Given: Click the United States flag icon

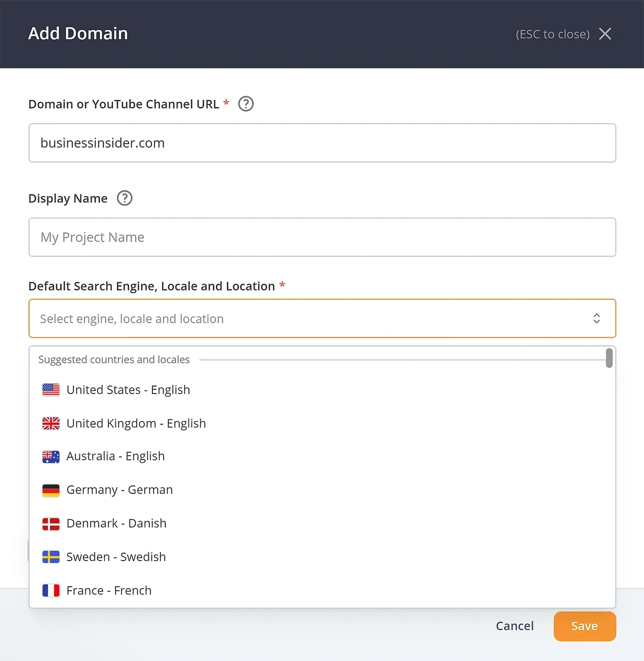Looking at the screenshot, I should point(51,390).
